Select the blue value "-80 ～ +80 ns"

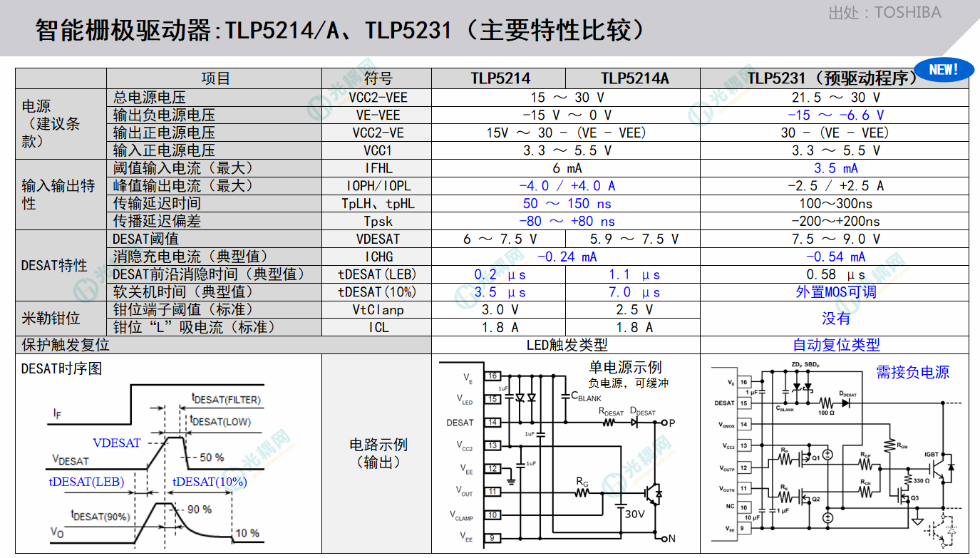click(x=567, y=221)
